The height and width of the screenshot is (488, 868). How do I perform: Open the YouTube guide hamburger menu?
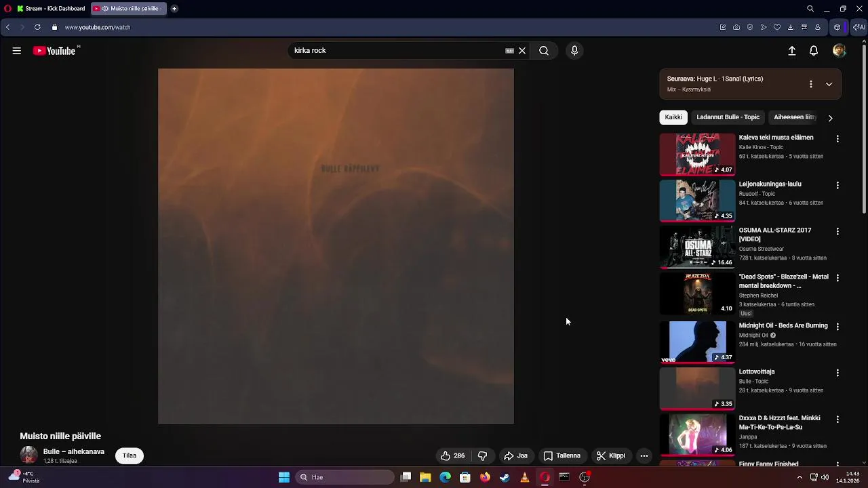click(x=16, y=51)
